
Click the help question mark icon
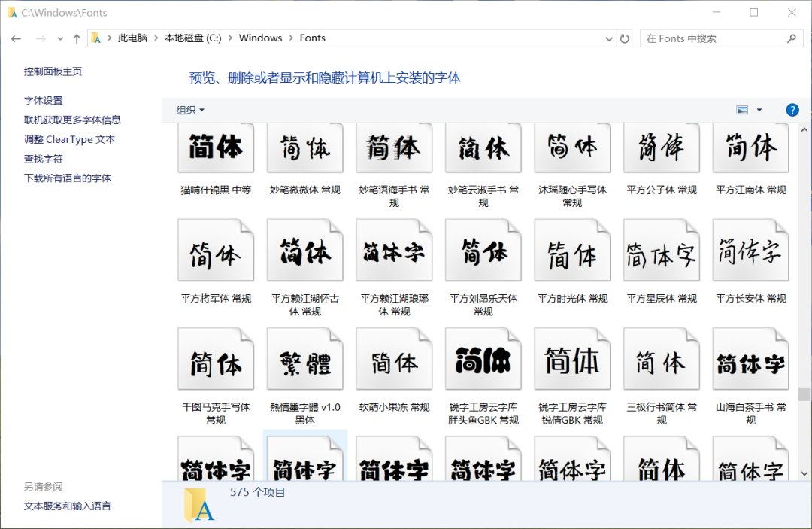pyautogui.click(x=792, y=110)
